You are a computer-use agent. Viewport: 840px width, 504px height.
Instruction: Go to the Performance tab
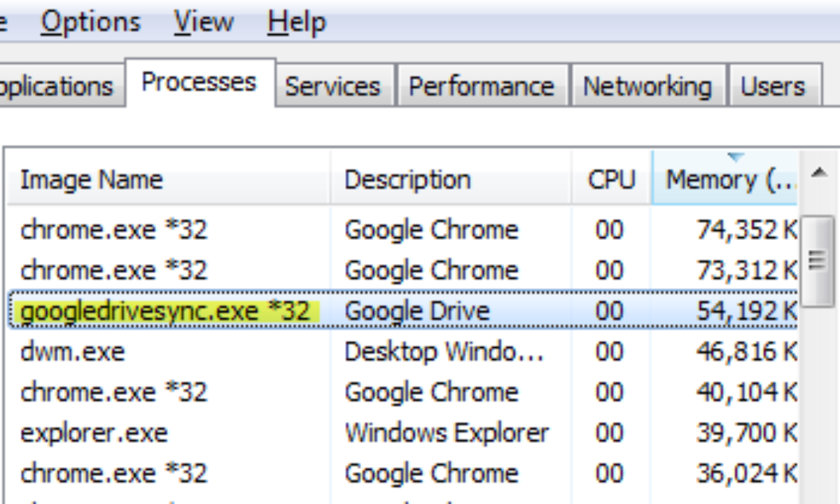pos(482,87)
